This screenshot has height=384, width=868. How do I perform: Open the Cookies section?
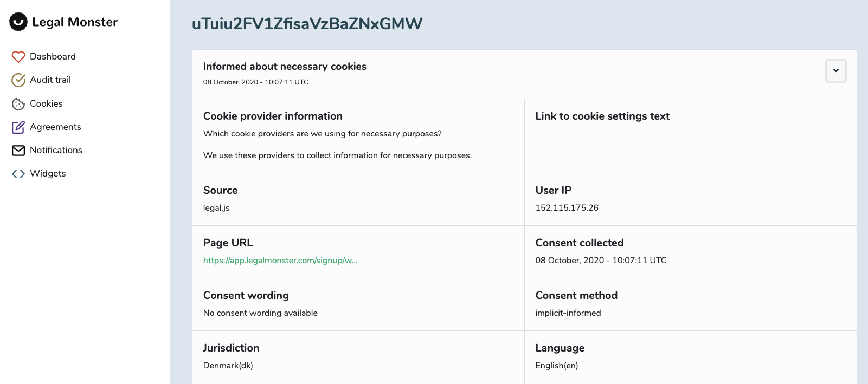tap(46, 103)
